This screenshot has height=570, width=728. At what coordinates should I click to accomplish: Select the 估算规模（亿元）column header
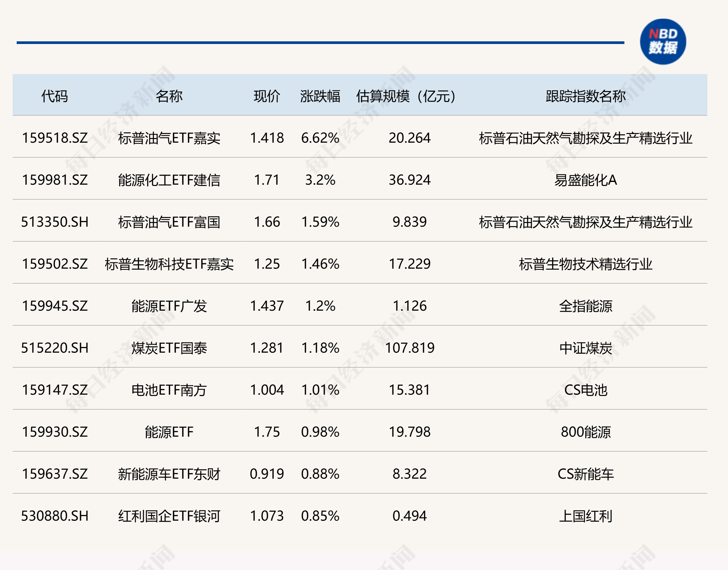tap(404, 96)
